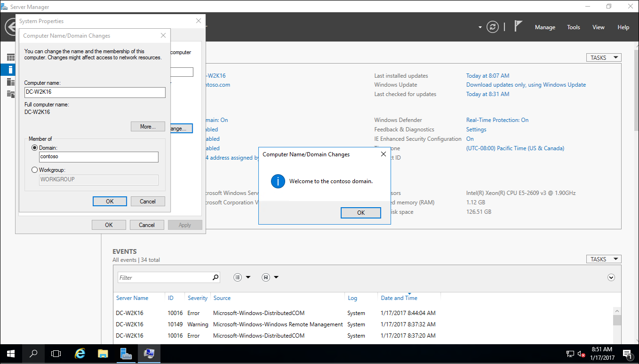Select the Local Server sidebar icon

point(10,70)
